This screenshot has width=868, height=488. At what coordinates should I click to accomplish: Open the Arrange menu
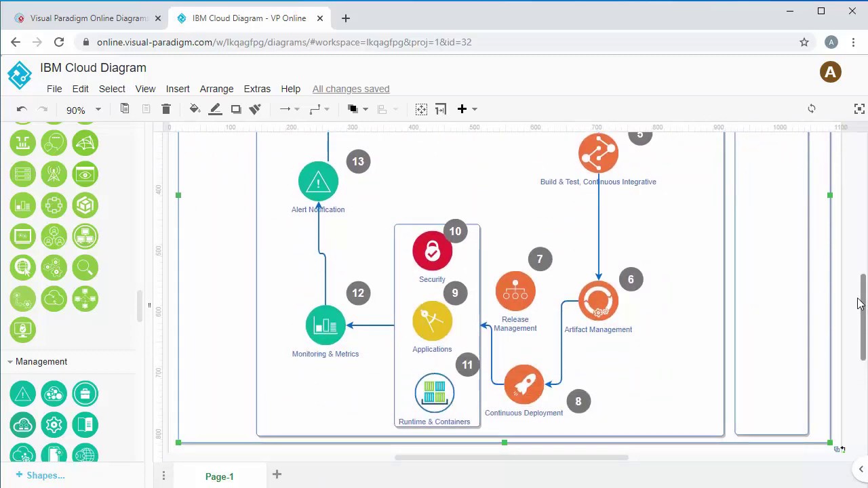216,89
